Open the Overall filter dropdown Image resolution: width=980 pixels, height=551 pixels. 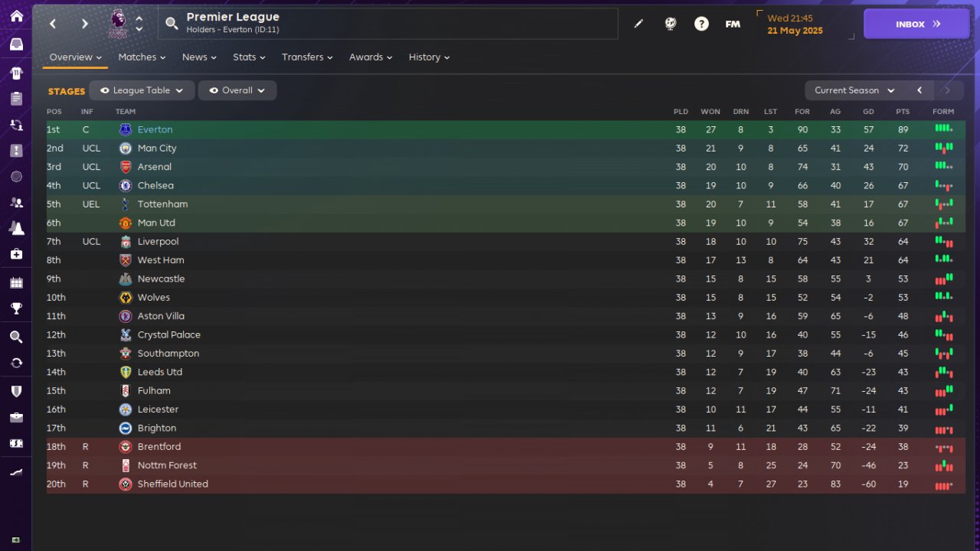(x=237, y=90)
